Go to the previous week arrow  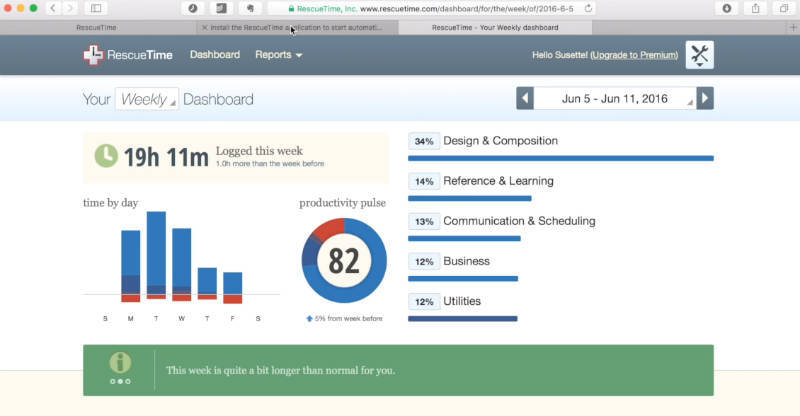tap(525, 99)
